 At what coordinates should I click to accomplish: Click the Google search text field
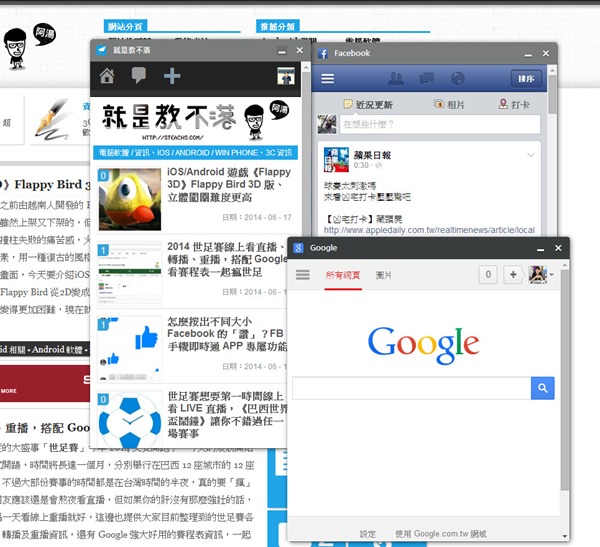point(411,388)
